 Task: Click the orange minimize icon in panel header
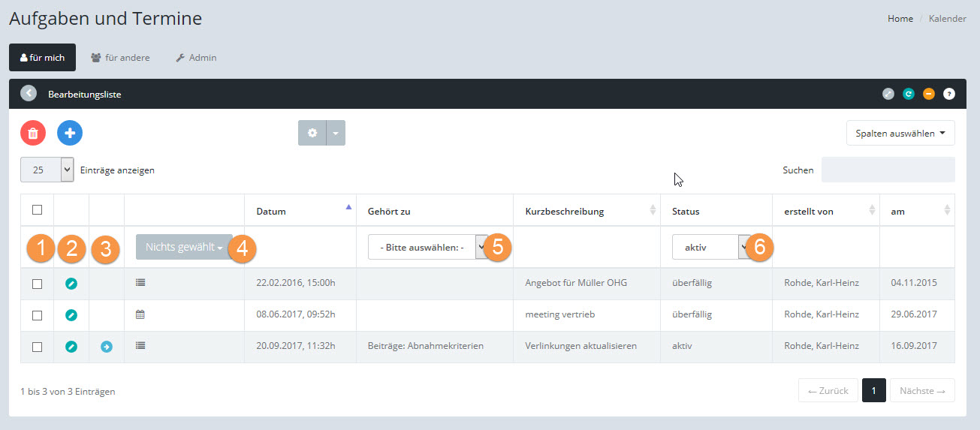(929, 94)
